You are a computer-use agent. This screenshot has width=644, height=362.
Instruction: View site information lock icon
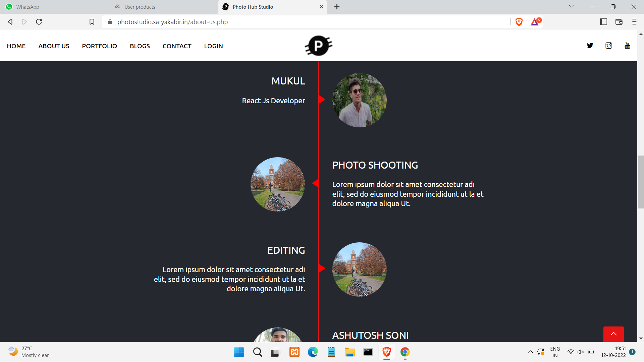coord(110,22)
